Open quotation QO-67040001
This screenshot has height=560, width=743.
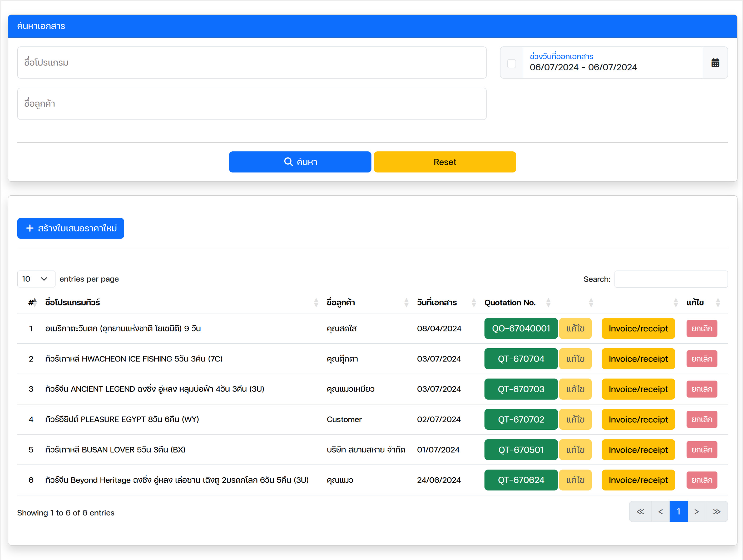coord(521,329)
